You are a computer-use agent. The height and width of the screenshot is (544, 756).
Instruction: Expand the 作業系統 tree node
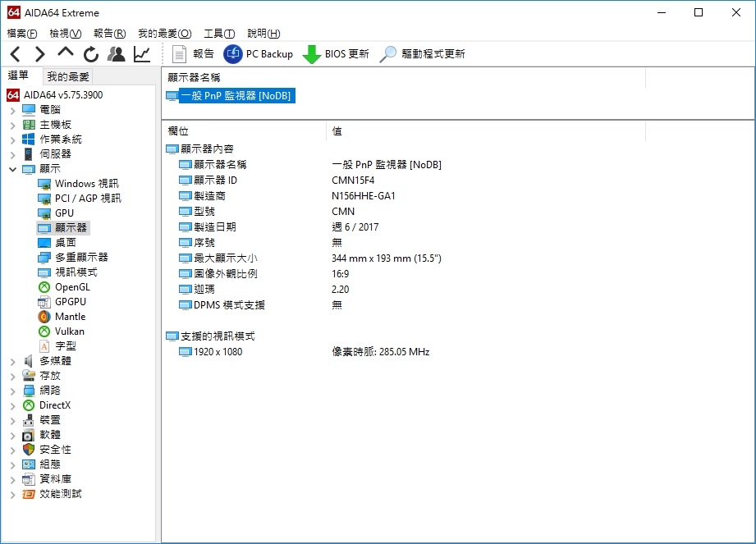[x=12, y=139]
